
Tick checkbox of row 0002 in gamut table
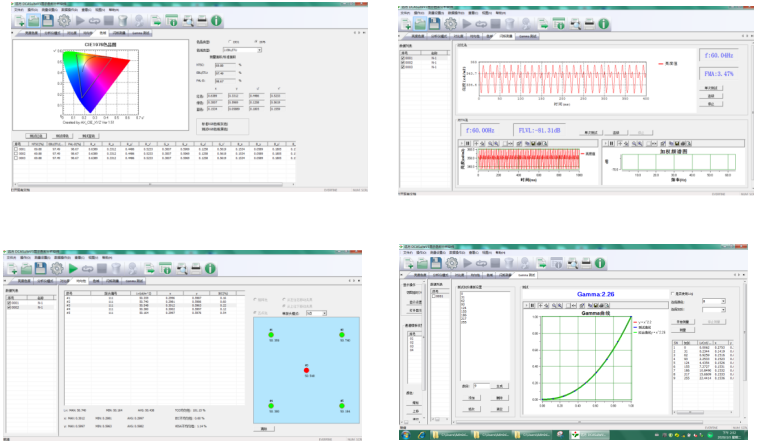pyautogui.click(x=16, y=154)
